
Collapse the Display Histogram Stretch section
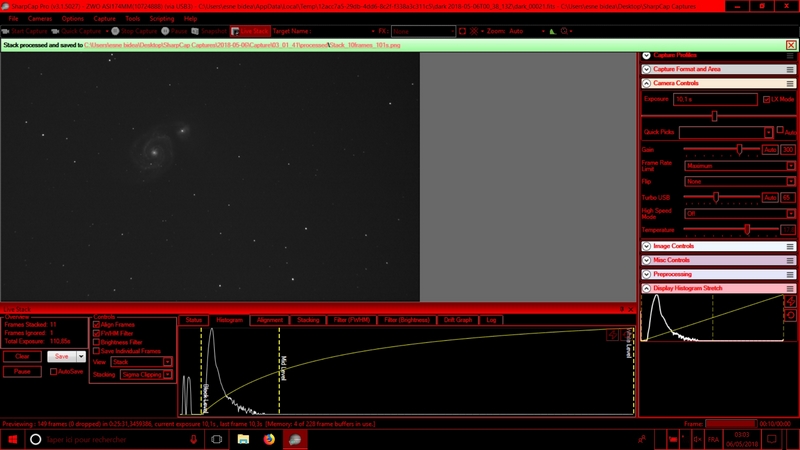coord(646,288)
